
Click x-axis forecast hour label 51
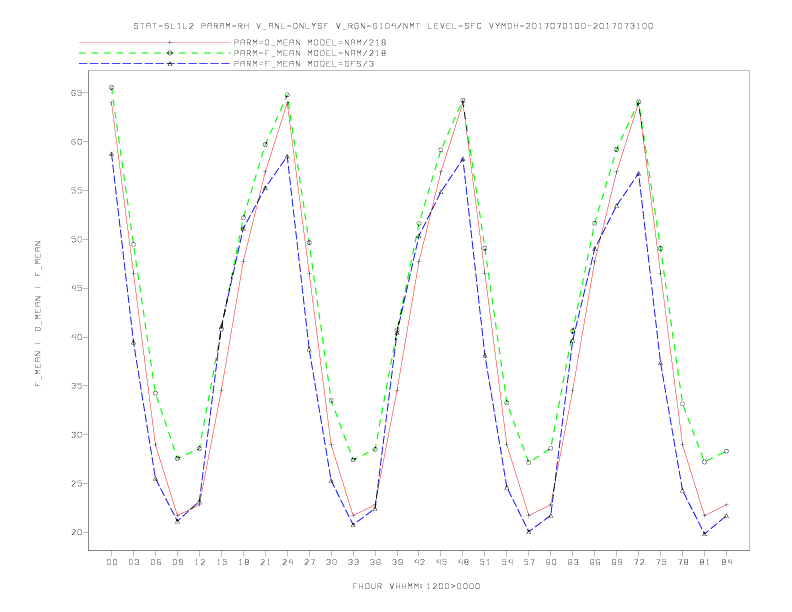click(485, 562)
